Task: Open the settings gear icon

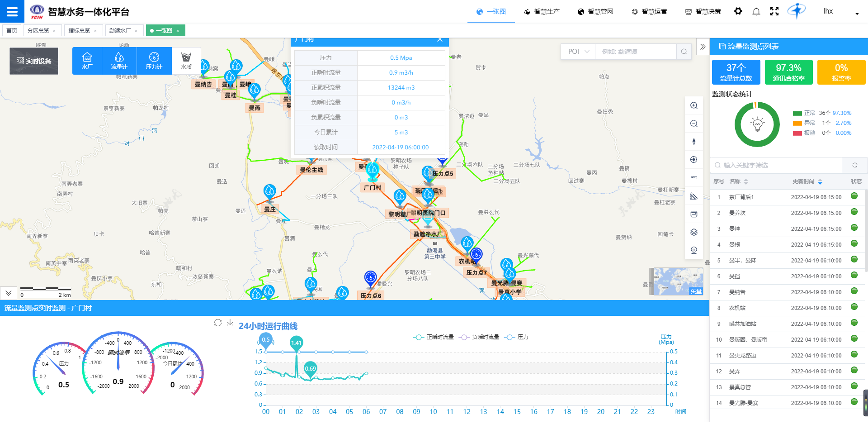Action: (x=738, y=11)
